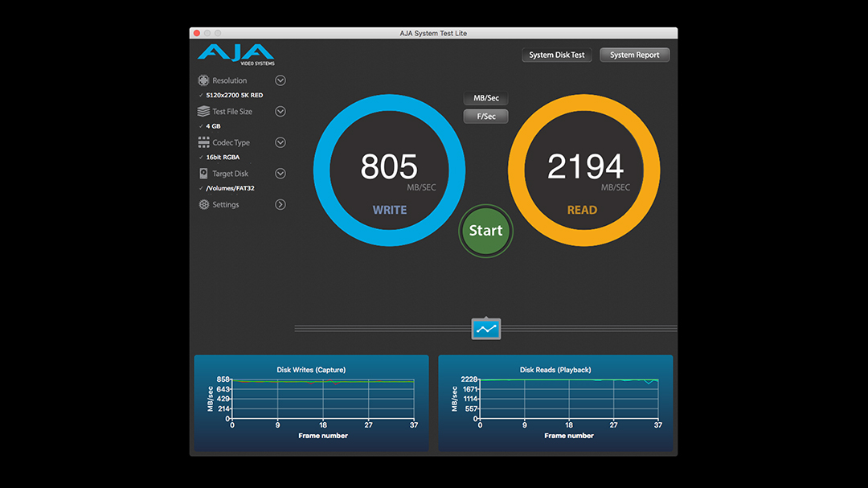The width and height of the screenshot is (868, 488).
Task: Select the 4 GB file size value
Action: [213, 126]
